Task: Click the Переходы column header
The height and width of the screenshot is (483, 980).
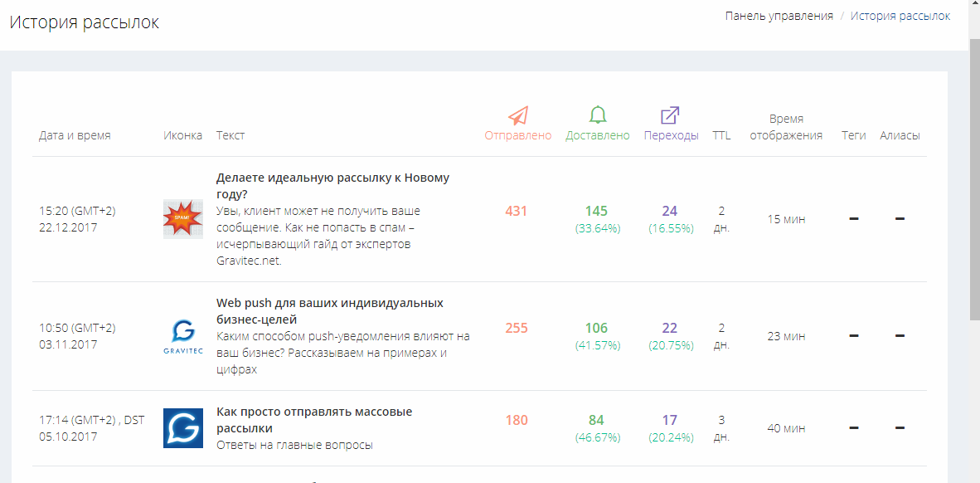Action: pyautogui.click(x=672, y=136)
